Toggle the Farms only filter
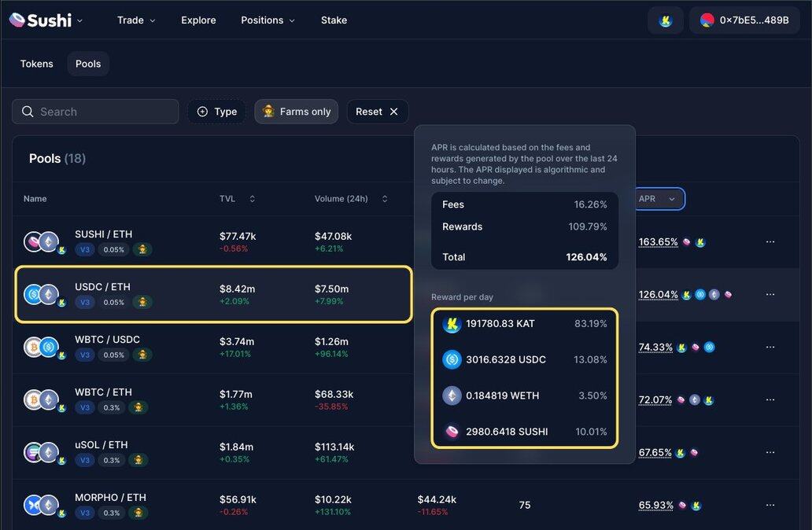Screen dimensions: 812x530 click(296, 112)
